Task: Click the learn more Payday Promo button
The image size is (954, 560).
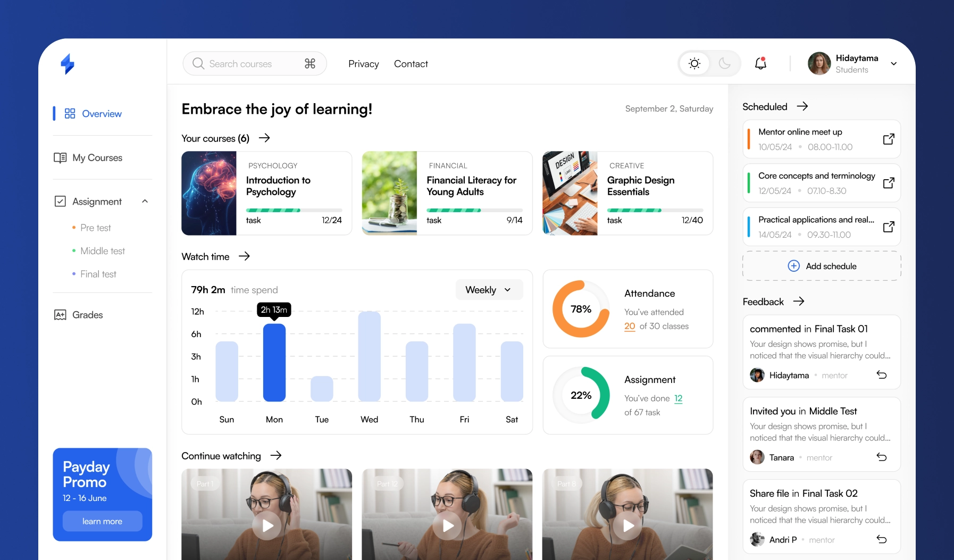Action: pyautogui.click(x=102, y=521)
